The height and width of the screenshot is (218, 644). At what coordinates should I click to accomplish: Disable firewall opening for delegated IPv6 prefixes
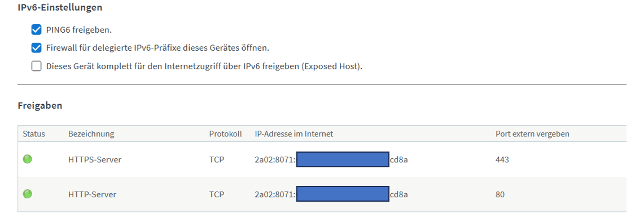pyautogui.click(x=37, y=48)
